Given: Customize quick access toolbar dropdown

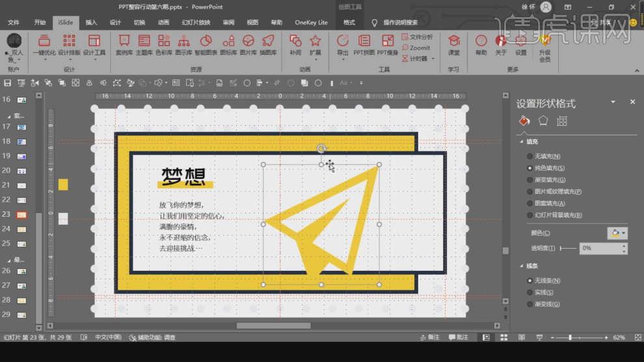Looking at the screenshot, I should click(x=362, y=83).
